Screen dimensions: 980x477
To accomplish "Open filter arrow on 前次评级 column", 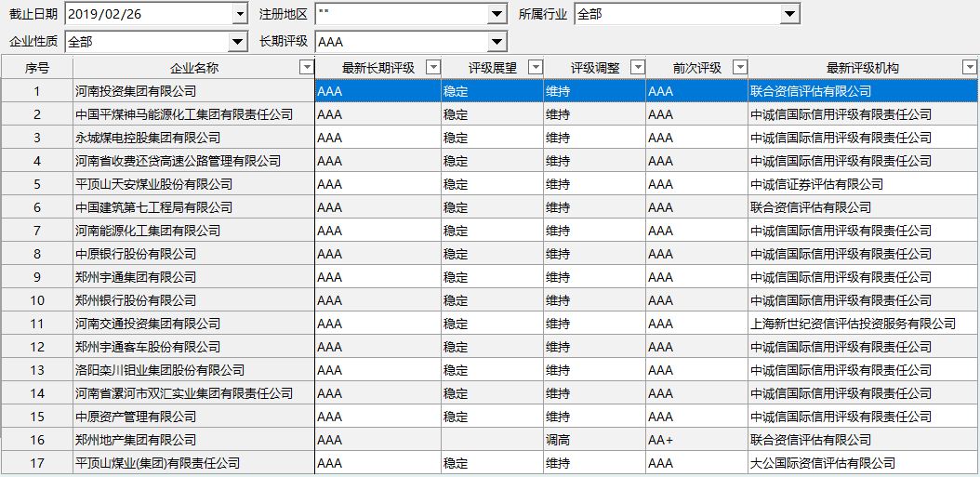I will coord(739,68).
